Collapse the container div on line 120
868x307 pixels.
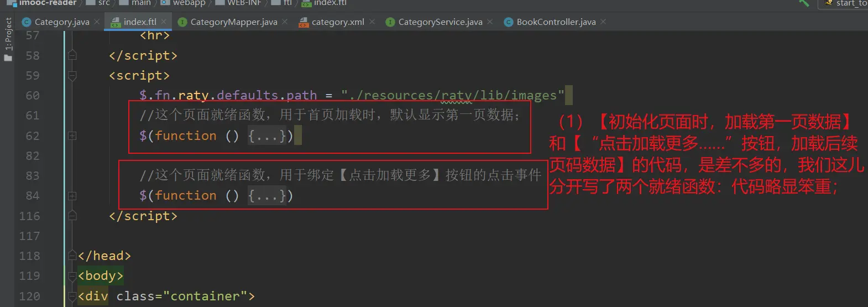pos(72,296)
